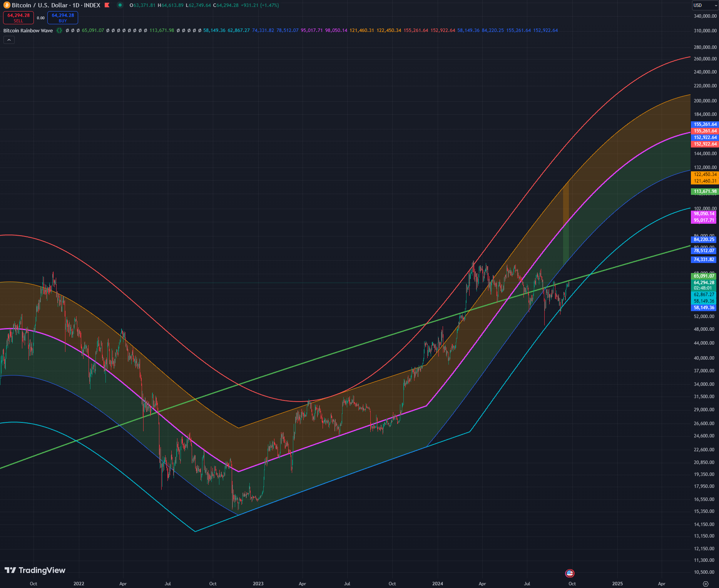Click teal 62,867.27 price scale label
Viewport: 719px width, 588px height.
pos(704,295)
